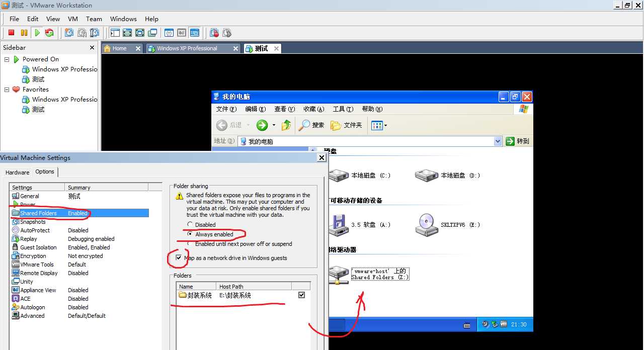The image size is (644, 350).
Task: Open the guest view mode dropdown button
Action: click(379, 125)
